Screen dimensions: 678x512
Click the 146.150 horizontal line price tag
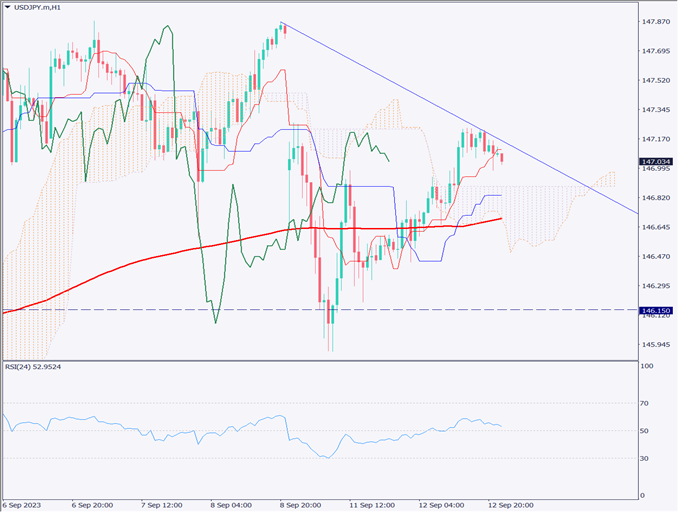[656, 311]
